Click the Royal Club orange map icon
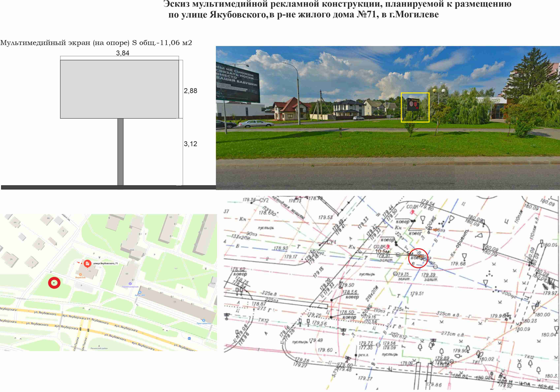Viewport: 560px width, 392px height. pos(80,274)
